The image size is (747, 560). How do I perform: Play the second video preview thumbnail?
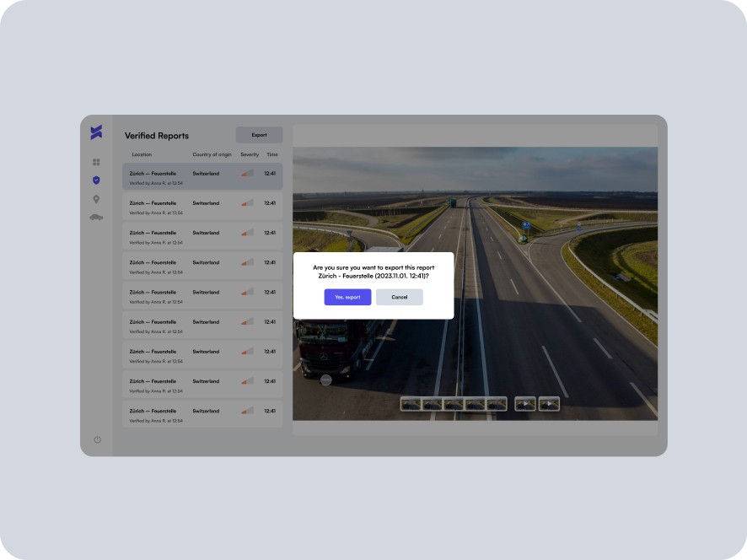pyautogui.click(x=547, y=403)
